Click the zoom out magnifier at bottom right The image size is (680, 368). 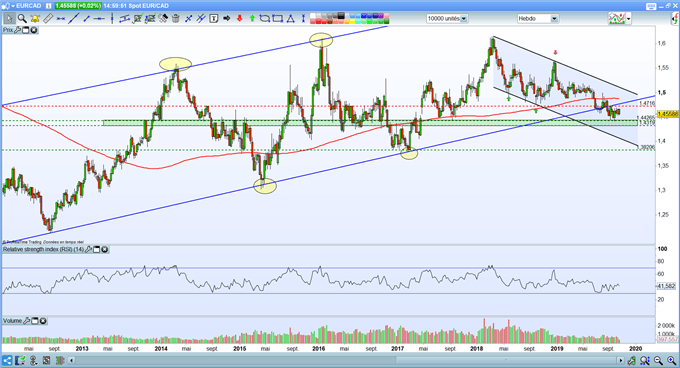pos(658,360)
